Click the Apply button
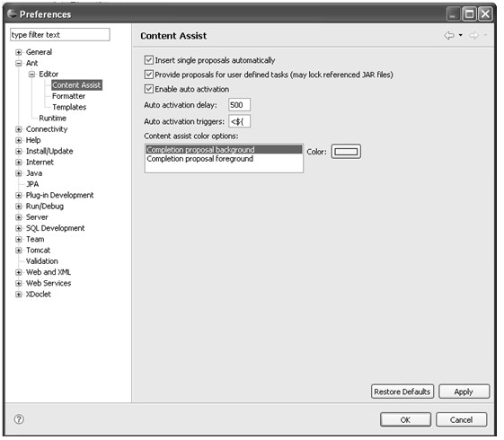This screenshot has height=440, width=504. click(x=464, y=392)
